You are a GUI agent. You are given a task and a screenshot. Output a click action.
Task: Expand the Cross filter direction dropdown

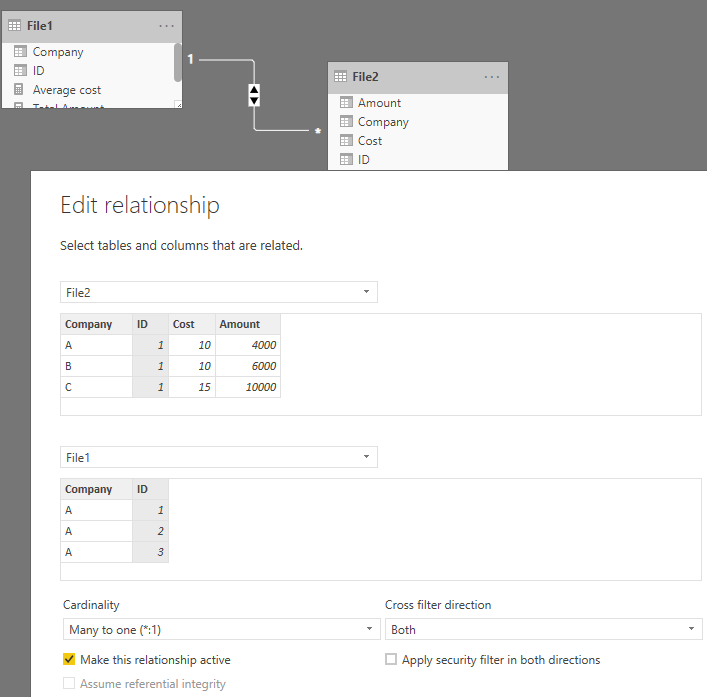coord(544,629)
